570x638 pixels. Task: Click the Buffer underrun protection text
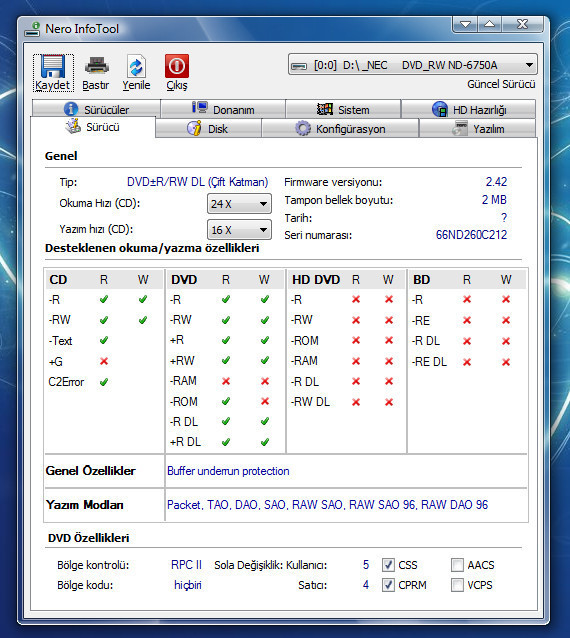pos(228,471)
